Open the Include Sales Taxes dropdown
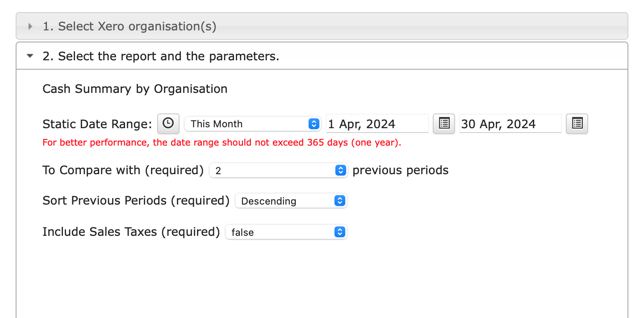Image resolution: width=644 pixels, height=318 pixels. pyautogui.click(x=286, y=232)
